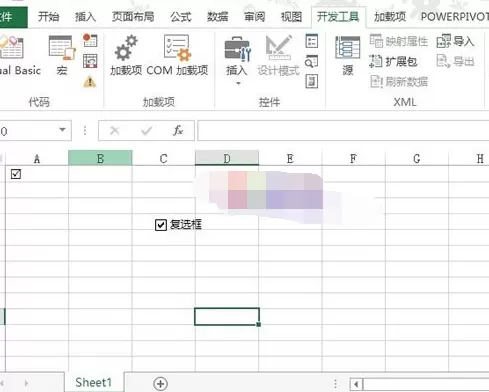Image resolution: width=489 pixels, height=392 pixels.
Task: Select column B header
Action: [x=100, y=158]
